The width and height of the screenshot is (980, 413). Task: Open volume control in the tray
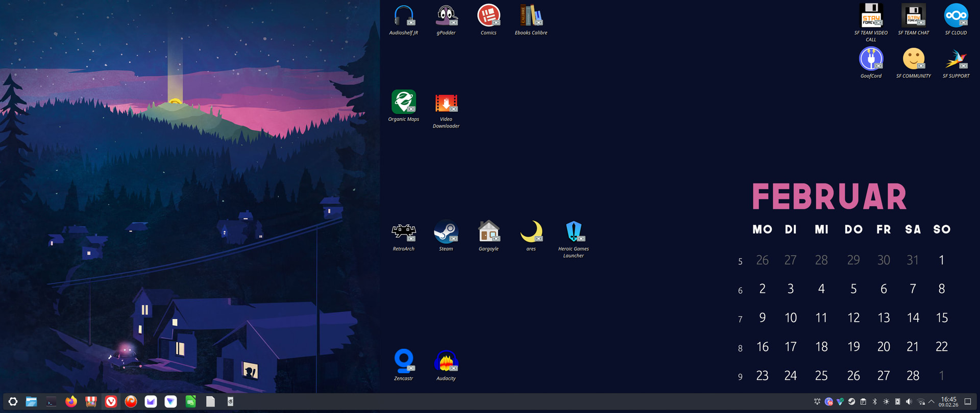[909, 402]
